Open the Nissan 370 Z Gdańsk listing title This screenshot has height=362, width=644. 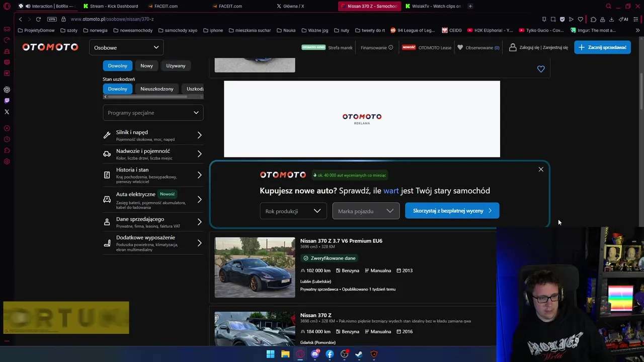point(315,315)
